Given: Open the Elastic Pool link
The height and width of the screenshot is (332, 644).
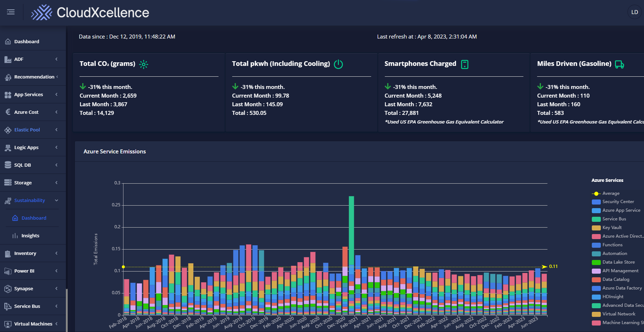Looking at the screenshot, I should tap(27, 130).
